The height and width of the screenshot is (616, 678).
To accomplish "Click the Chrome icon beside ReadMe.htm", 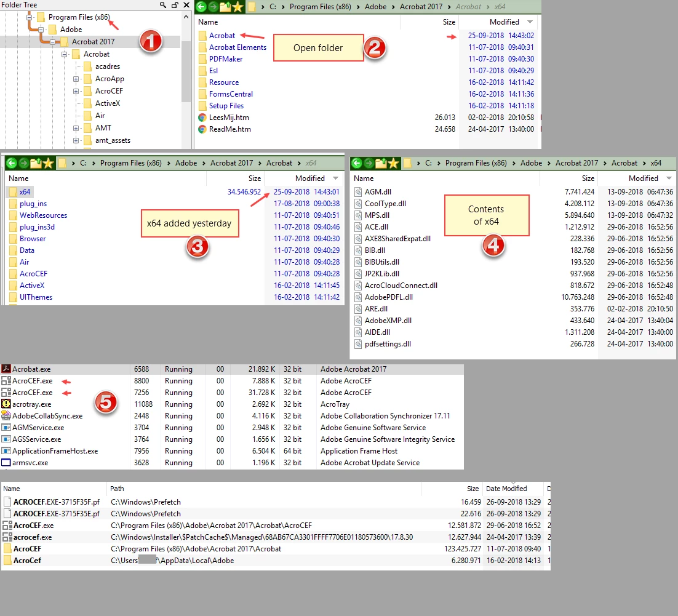I will tap(202, 129).
